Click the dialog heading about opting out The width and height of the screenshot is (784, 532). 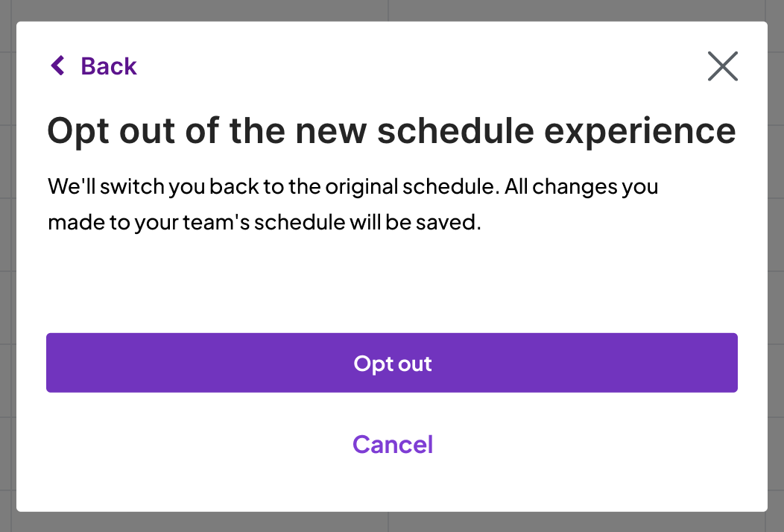point(391,131)
